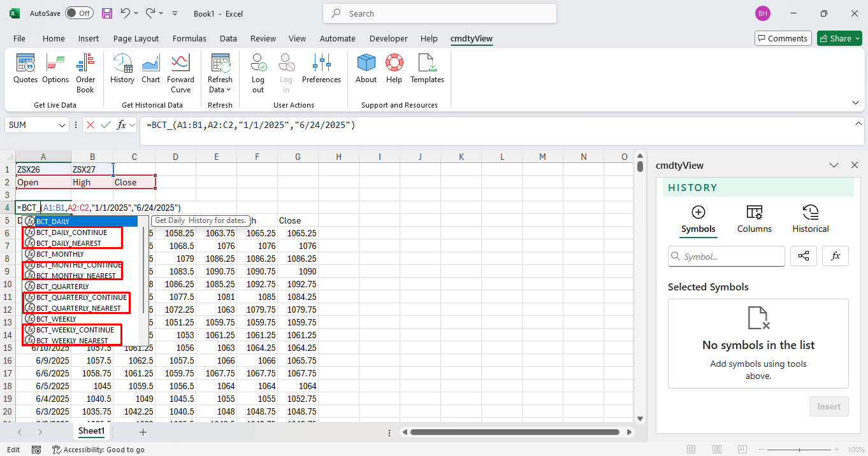868x456 pixels.
Task: Switch to the Developer tab
Action: pyautogui.click(x=388, y=38)
